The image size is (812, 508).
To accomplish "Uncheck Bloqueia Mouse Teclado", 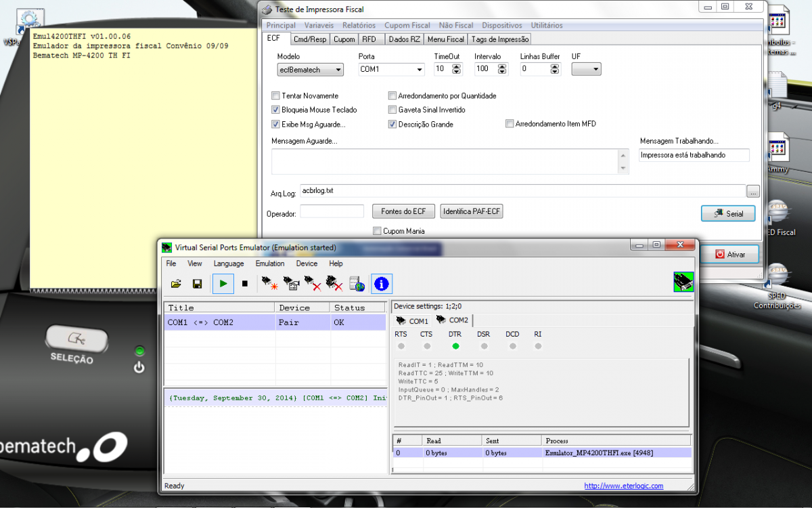I will pos(275,110).
